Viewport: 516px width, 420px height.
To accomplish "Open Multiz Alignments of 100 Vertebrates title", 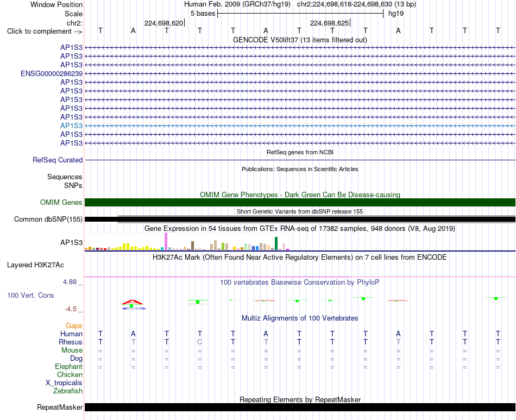I will [300, 318].
